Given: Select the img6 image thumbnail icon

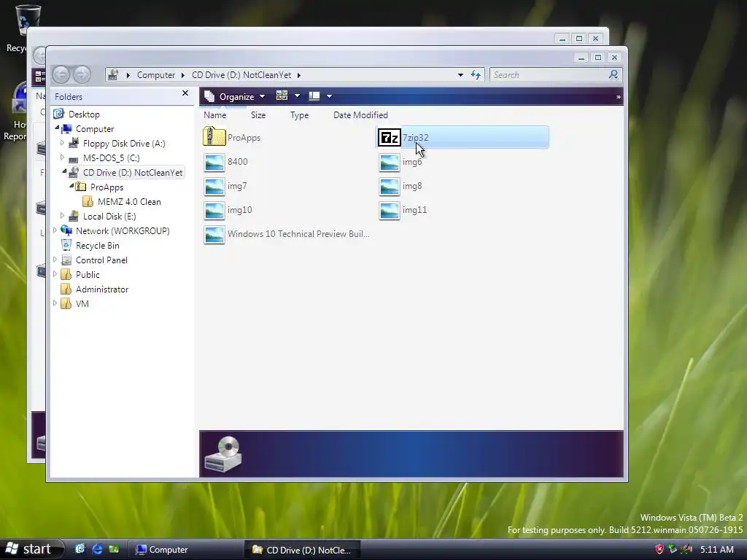Looking at the screenshot, I should coord(390,162).
